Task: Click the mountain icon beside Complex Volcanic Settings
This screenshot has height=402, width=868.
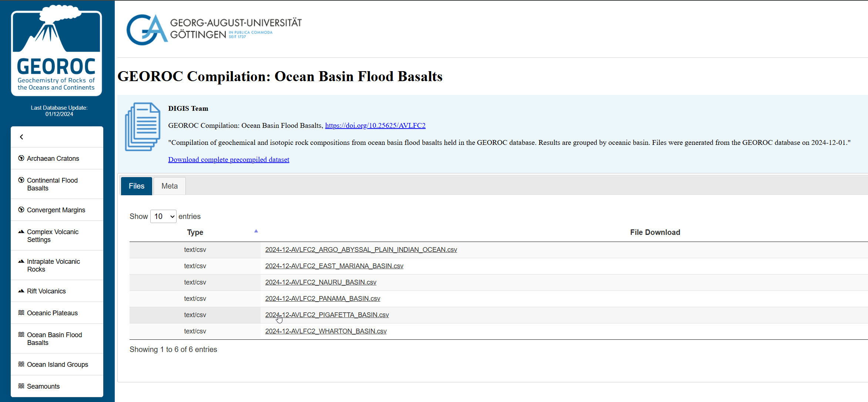Action: click(21, 232)
